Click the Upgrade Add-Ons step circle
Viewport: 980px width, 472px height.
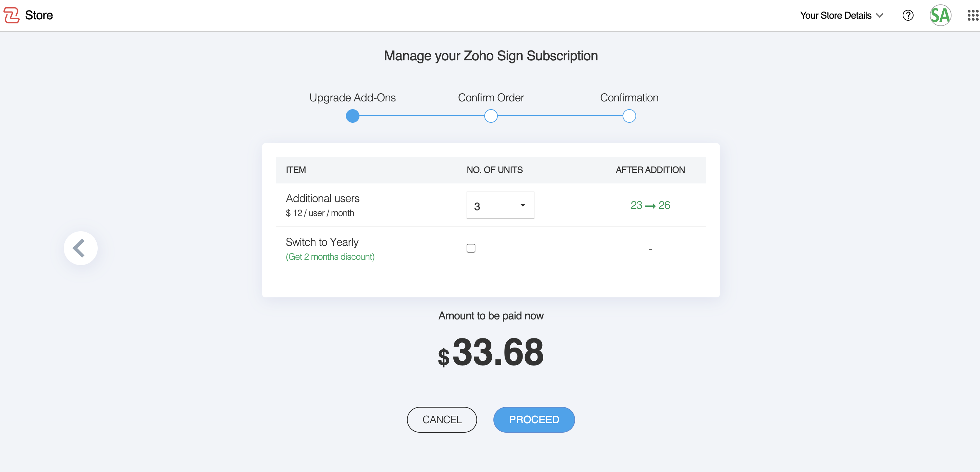pos(352,116)
